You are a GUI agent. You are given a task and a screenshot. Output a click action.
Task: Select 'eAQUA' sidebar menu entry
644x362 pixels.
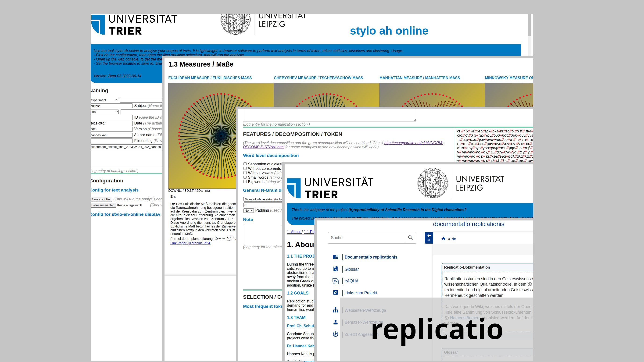(351, 281)
